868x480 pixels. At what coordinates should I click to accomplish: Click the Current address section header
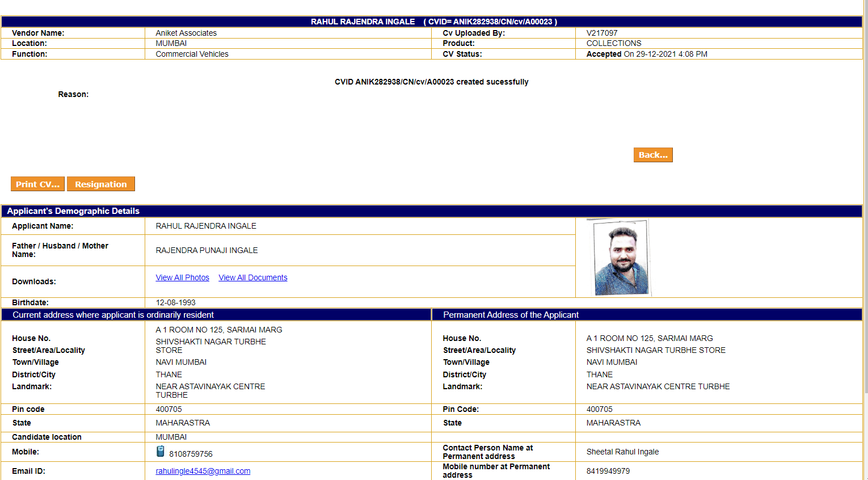click(113, 315)
